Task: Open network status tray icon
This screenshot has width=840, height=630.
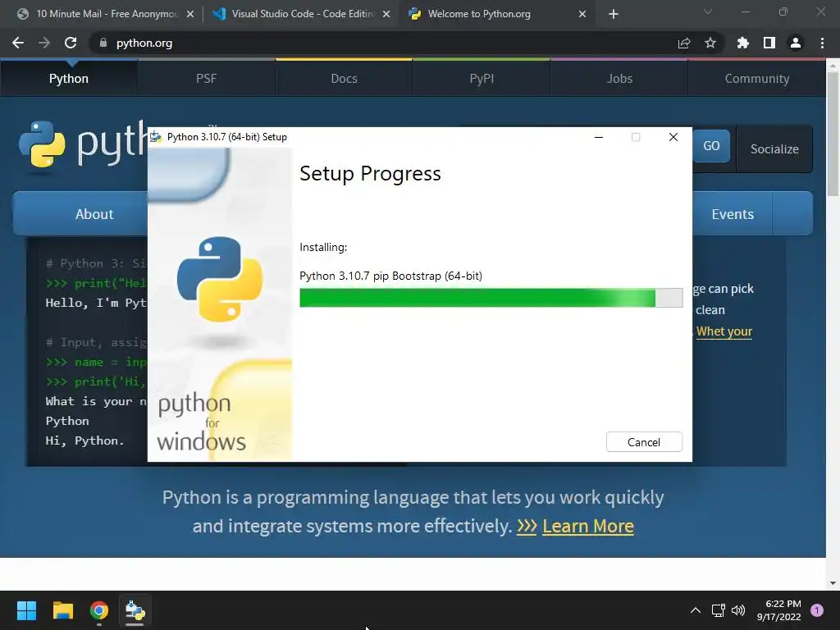Action: click(718, 610)
